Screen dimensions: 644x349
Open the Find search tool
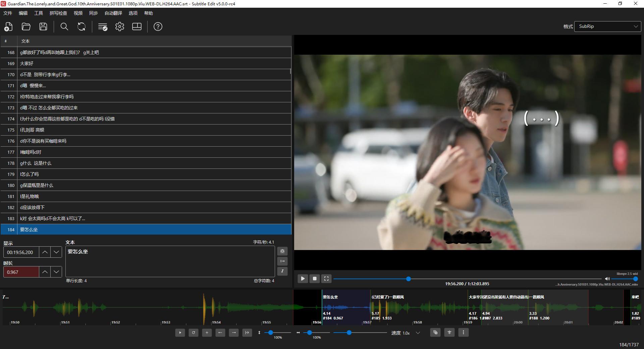coord(64,27)
